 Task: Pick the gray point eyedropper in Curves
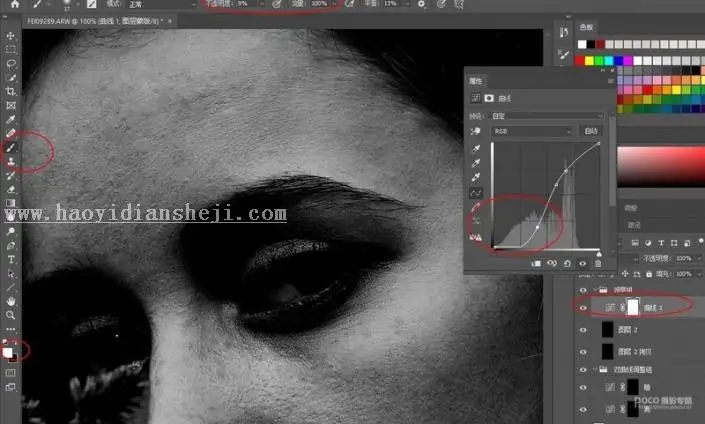coord(475,162)
